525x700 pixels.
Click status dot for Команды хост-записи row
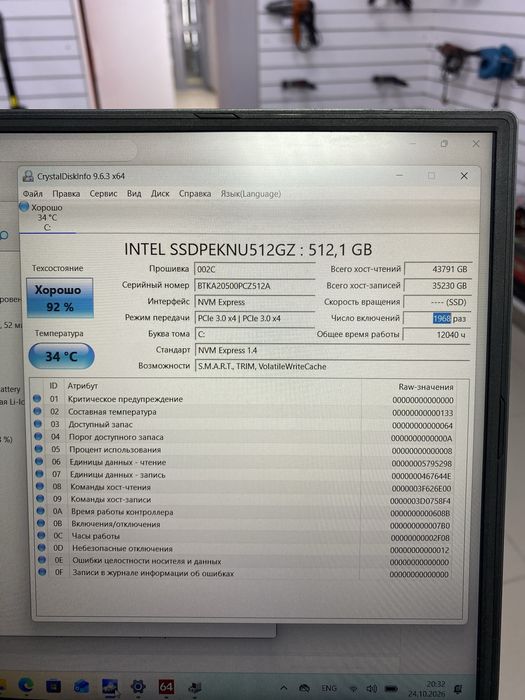tap(41, 499)
